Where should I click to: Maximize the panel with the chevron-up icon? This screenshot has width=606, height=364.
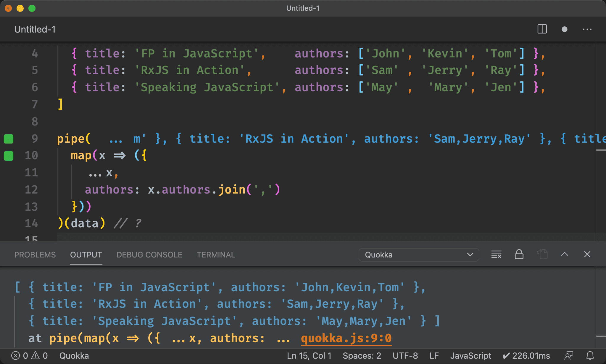(x=565, y=254)
